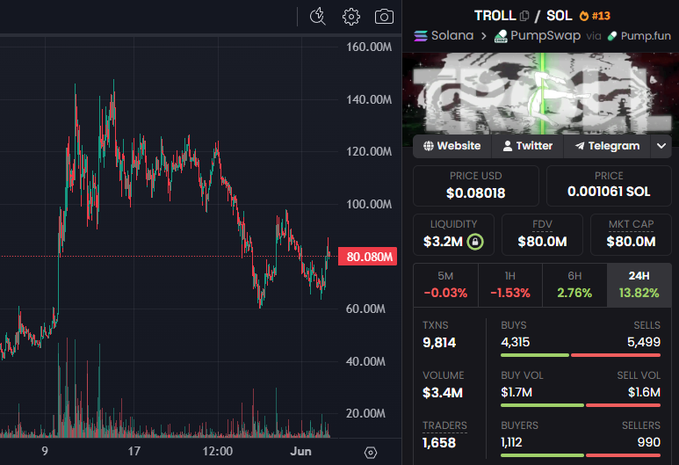The width and height of the screenshot is (679, 465).
Task: Click the 0.001061 SOL price box
Action: click(609, 185)
